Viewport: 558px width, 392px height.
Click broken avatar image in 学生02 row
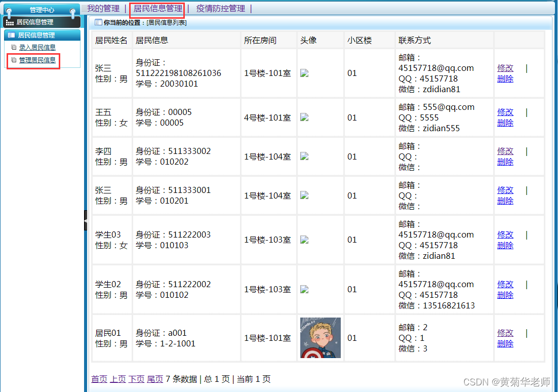coord(304,289)
